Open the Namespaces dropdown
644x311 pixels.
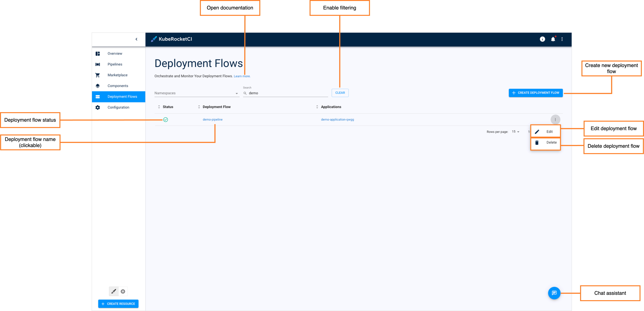[237, 93]
